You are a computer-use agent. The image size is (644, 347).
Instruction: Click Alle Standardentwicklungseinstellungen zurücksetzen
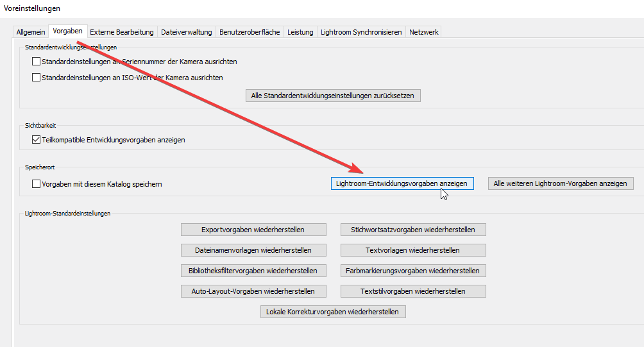333,96
